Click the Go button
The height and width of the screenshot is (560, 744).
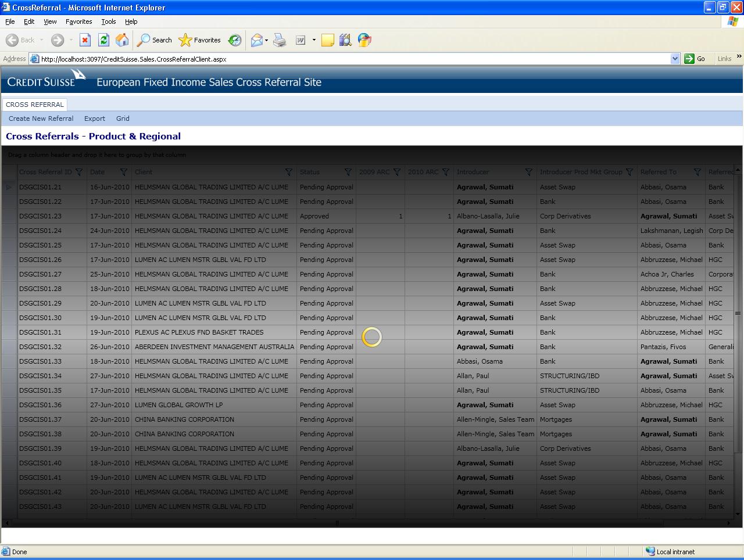point(695,59)
